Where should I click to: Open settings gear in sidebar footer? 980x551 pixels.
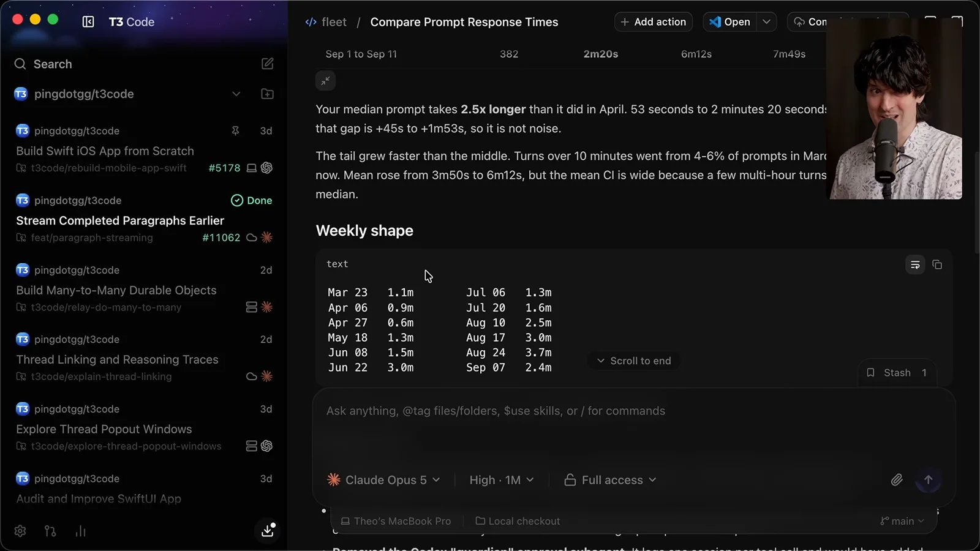click(x=20, y=531)
